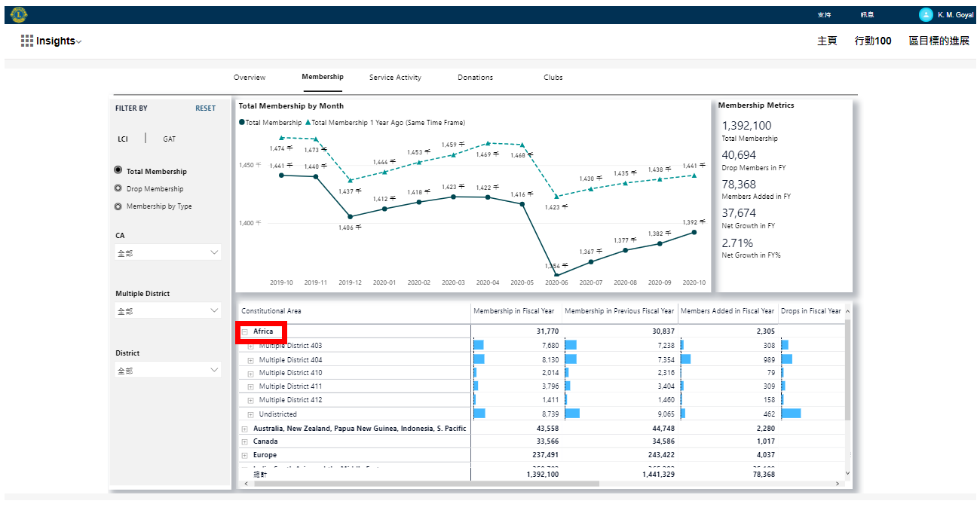Click the RESET filter button
980x510 pixels.
coord(205,108)
